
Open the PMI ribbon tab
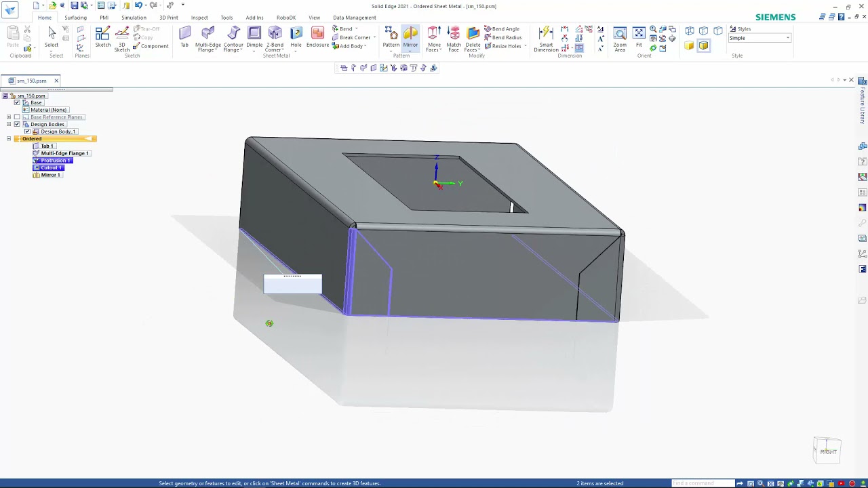pyautogui.click(x=104, y=18)
